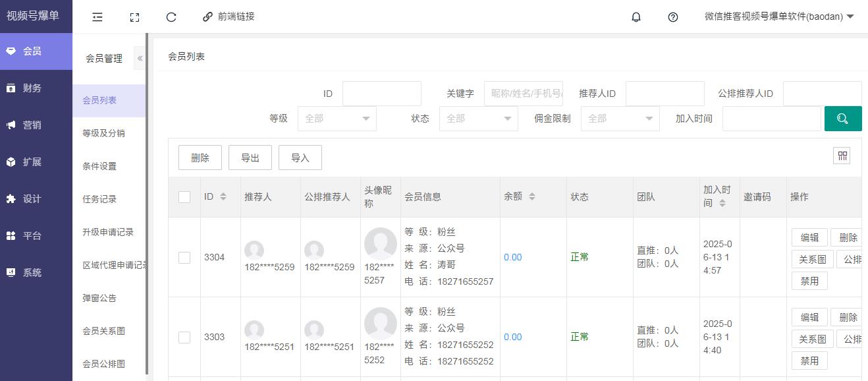Click the green search button
Screen dimensions: 868x381
[842, 119]
